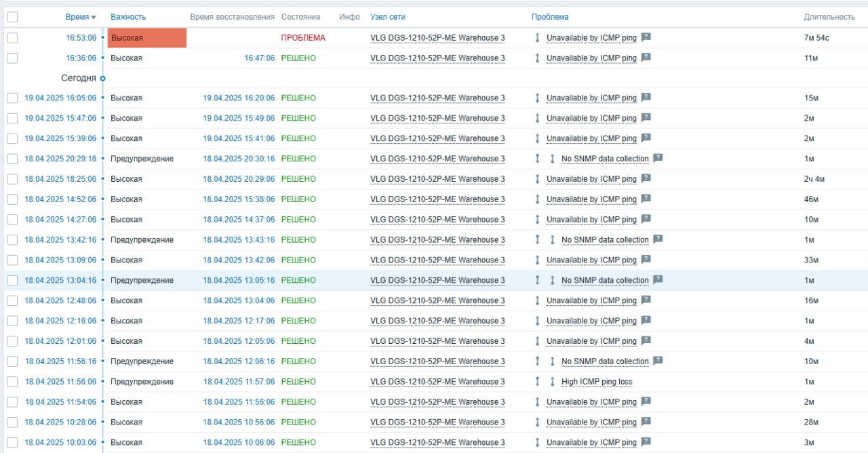Open the High ICMP ping loss problem link

pyautogui.click(x=597, y=382)
